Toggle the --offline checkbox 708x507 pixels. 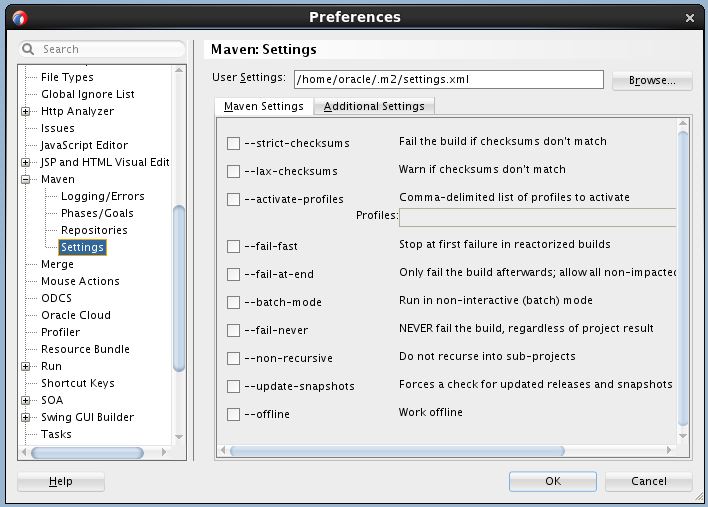click(233, 414)
